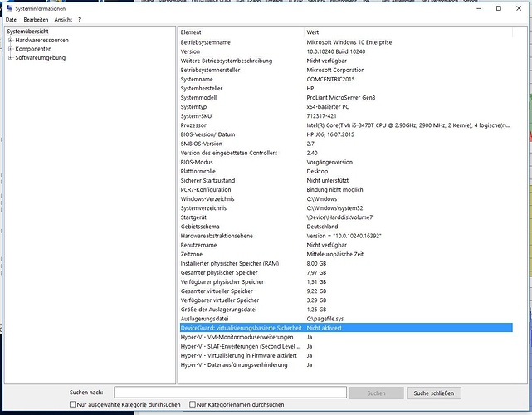
Task: Click the Suche schließen button
Action: (433, 393)
